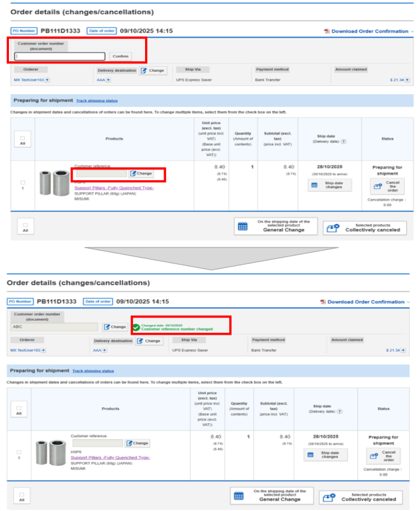Open Track shipping status link in upper panel
The height and width of the screenshot is (511, 420).
(x=97, y=101)
